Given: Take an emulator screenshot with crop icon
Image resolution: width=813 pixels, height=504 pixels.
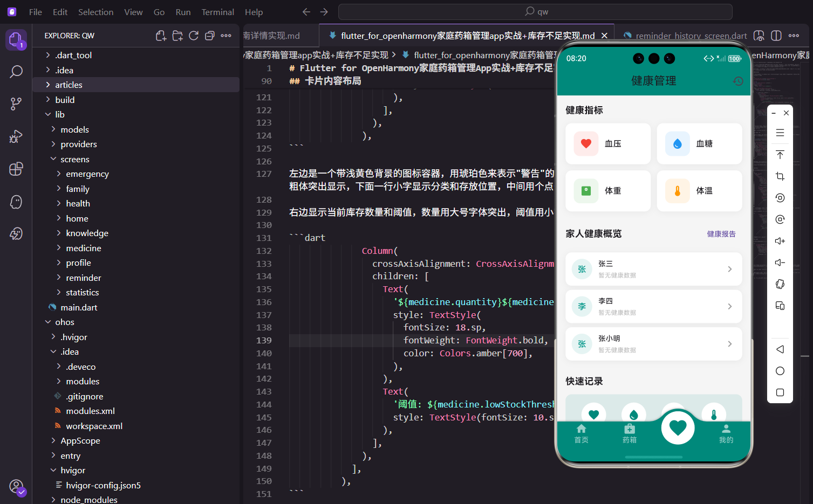Looking at the screenshot, I should click(x=780, y=176).
